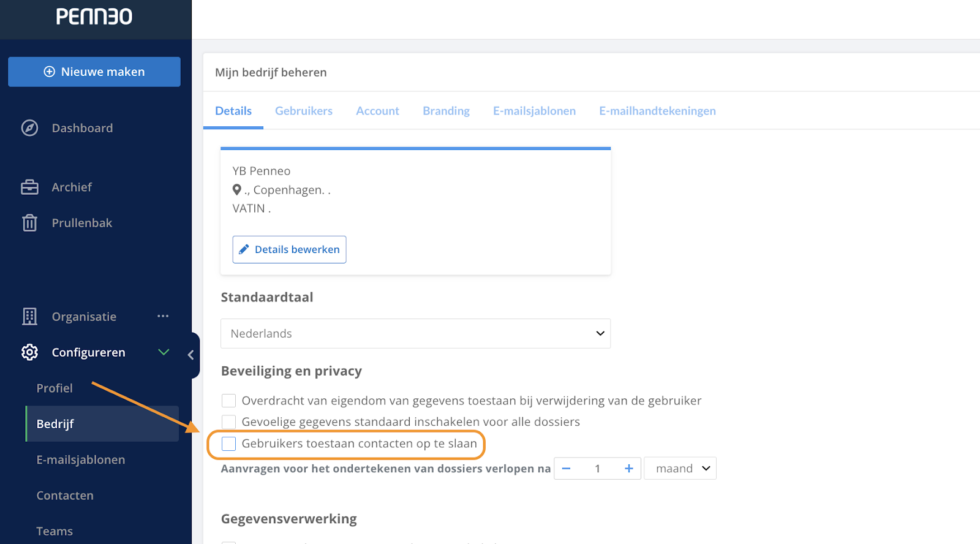980x544 pixels.
Task: Click the Details bewerken button
Action: [289, 249]
